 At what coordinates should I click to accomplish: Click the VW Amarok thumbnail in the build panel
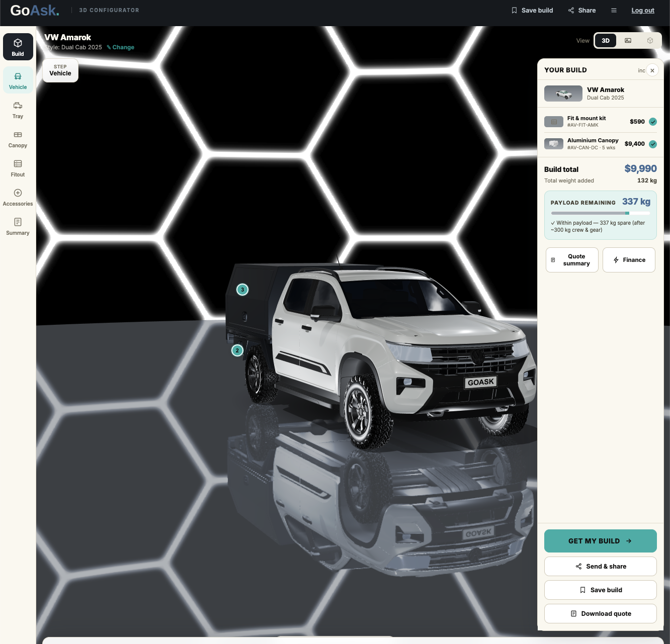coord(563,94)
